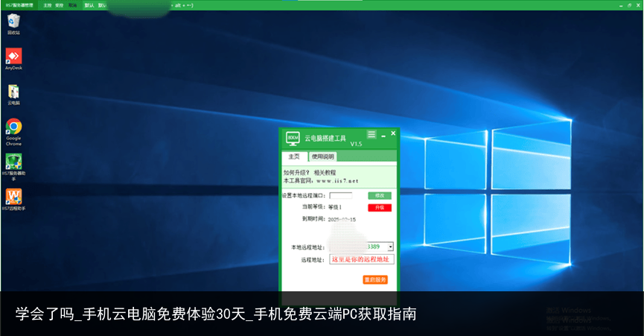The width and height of the screenshot is (644, 336).
Task: Click the www.iis7.net website link
Action: point(337,180)
